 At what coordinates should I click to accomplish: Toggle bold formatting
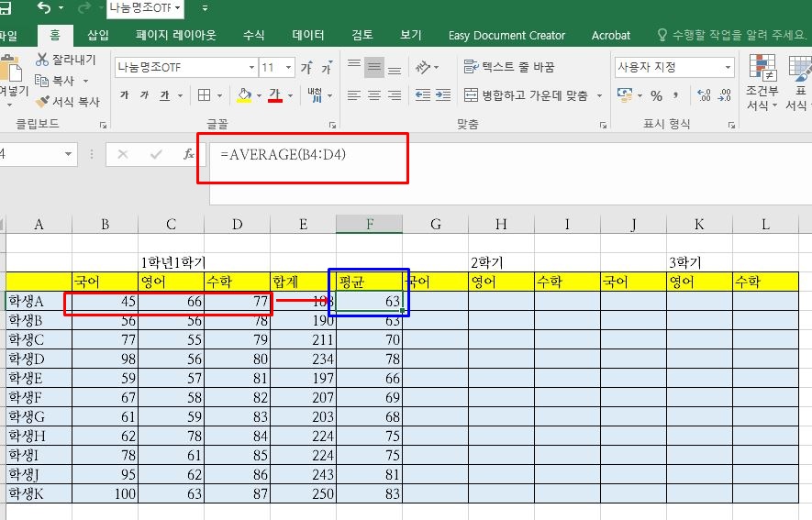[x=124, y=95]
